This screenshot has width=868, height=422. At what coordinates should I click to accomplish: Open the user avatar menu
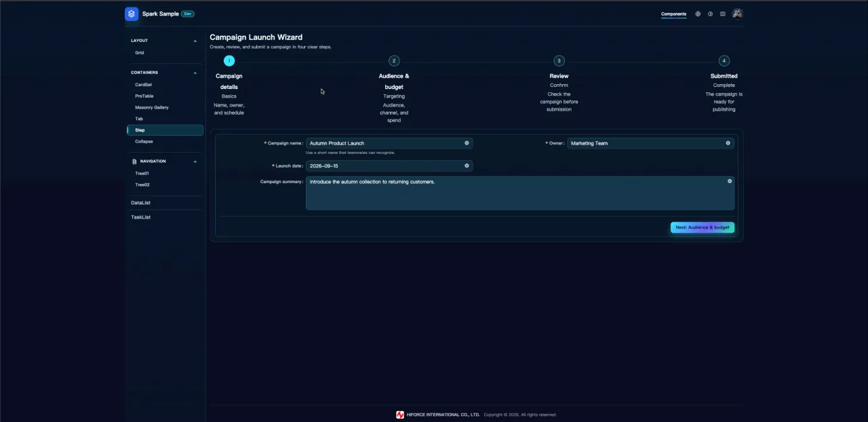tap(737, 14)
